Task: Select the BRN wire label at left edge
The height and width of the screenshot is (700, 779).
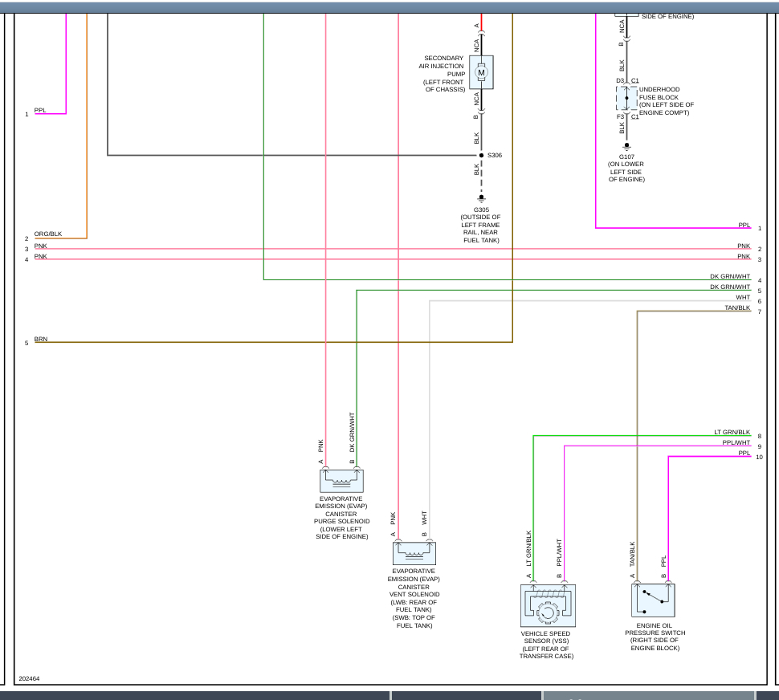Action: pos(40,340)
